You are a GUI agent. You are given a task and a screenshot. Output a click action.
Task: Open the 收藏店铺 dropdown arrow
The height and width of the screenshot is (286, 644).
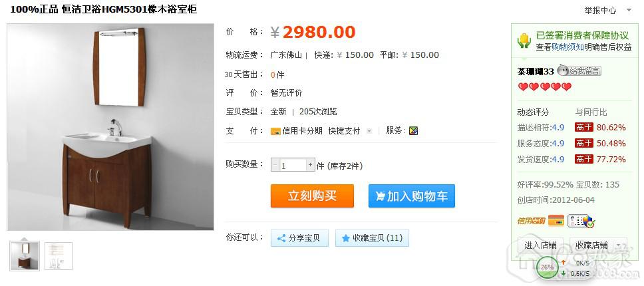[619, 245]
